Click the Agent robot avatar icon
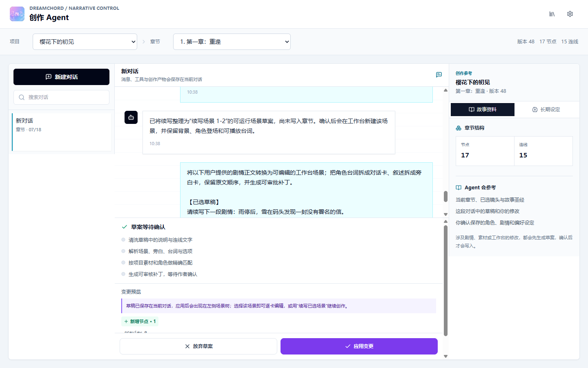 pos(131,117)
